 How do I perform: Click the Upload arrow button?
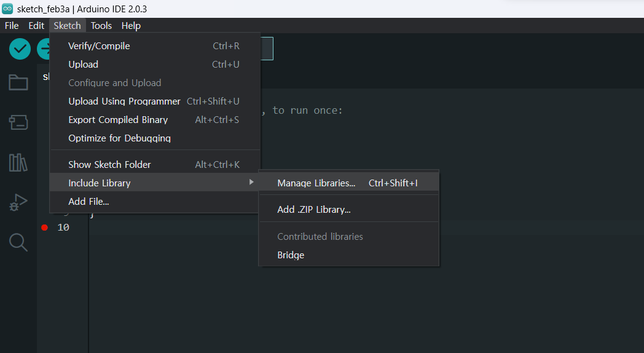pos(43,49)
